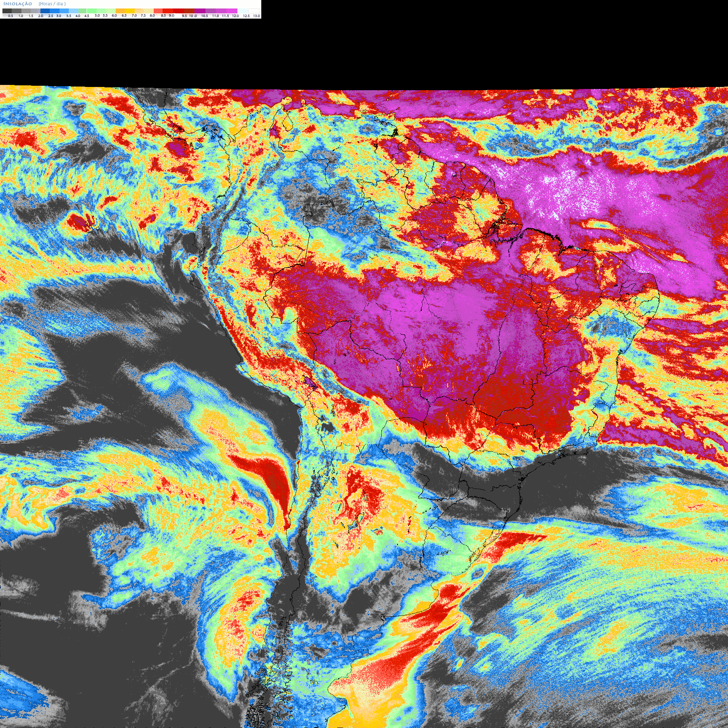This screenshot has width=728, height=728.
Task: Click the '0.5' legend value
Action: tap(11, 16)
